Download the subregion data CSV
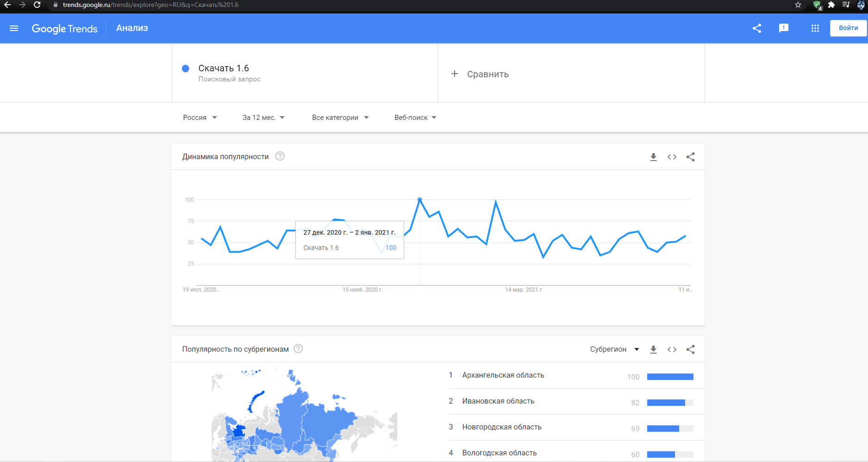Viewport: 868px width, 462px height. (653, 350)
